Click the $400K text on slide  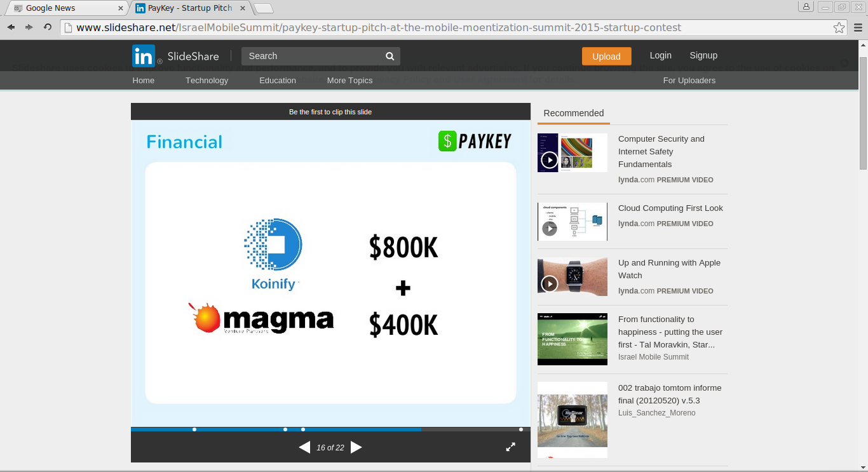coord(403,325)
